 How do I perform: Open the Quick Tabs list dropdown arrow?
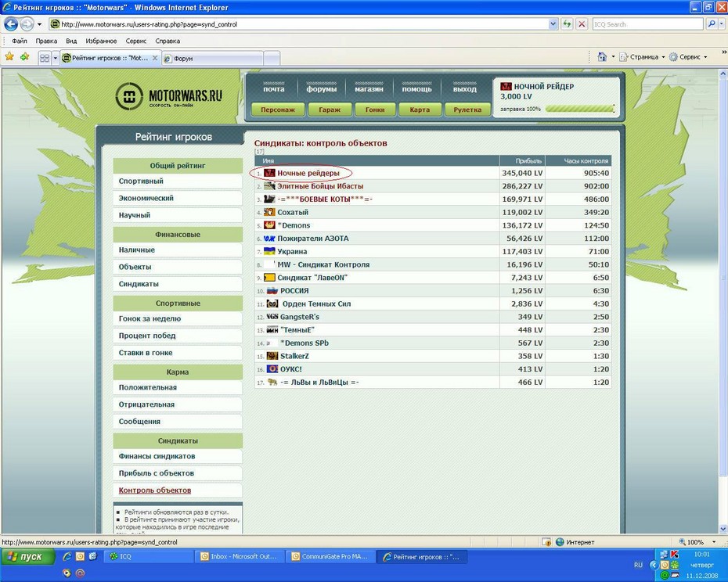coord(56,58)
